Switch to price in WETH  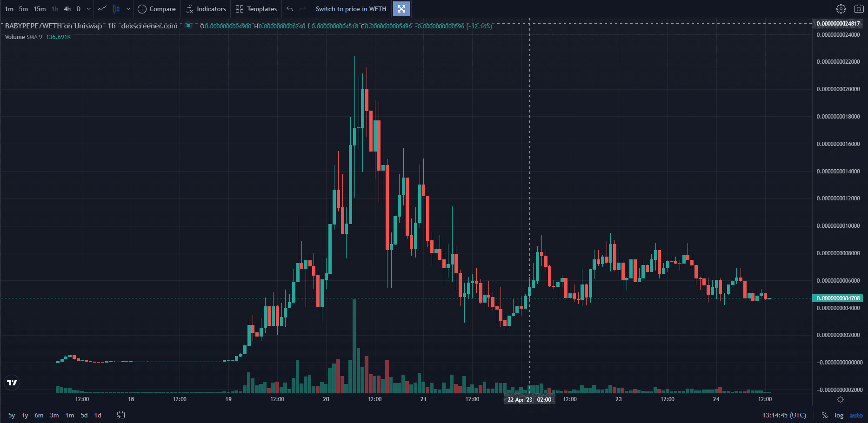point(351,9)
